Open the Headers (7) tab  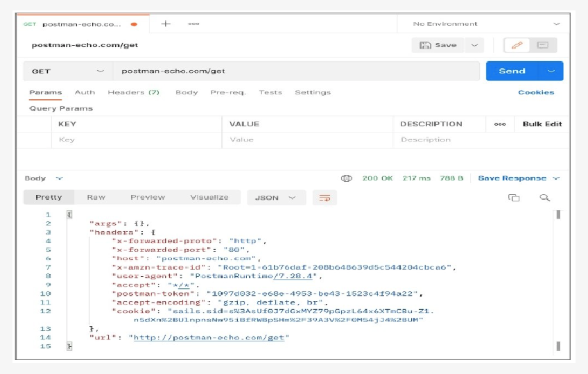click(134, 92)
